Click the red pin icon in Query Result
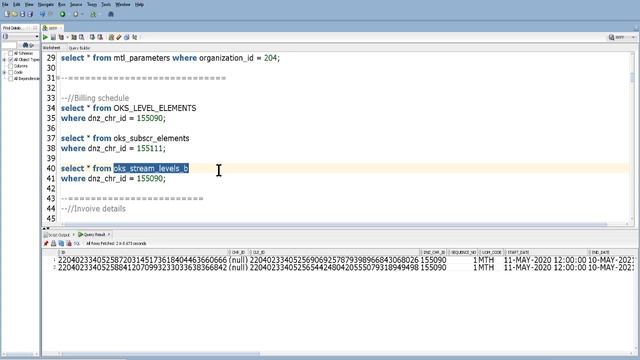The height and width of the screenshot is (360, 640). 46,243
